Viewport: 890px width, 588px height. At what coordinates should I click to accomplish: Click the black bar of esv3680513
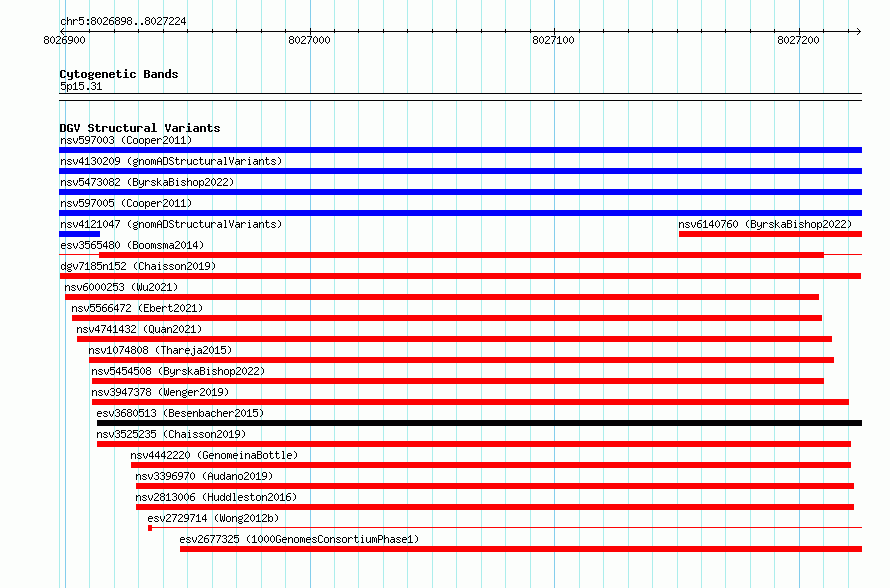[x=480, y=423]
